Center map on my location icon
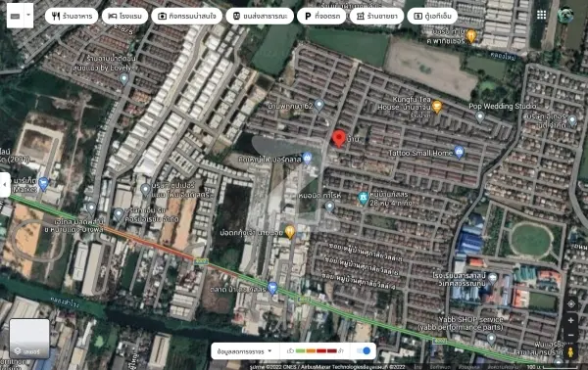Viewport: 588px width, 370px height. coord(570,303)
